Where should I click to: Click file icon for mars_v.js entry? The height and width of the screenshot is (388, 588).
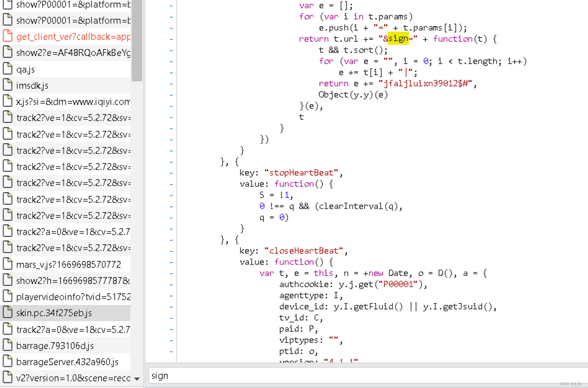pyautogui.click(x=7, y=264)
